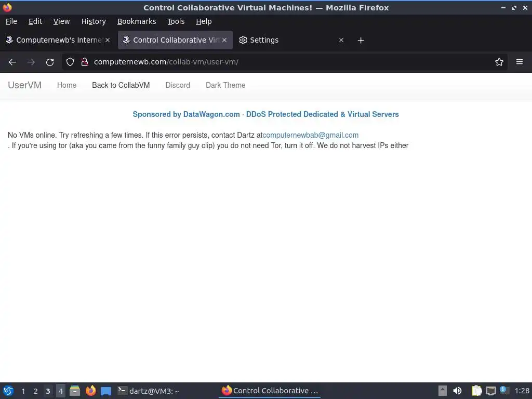Open the History menu
Image resolution: width=532 pixels, height=399 pixels.
94,21
